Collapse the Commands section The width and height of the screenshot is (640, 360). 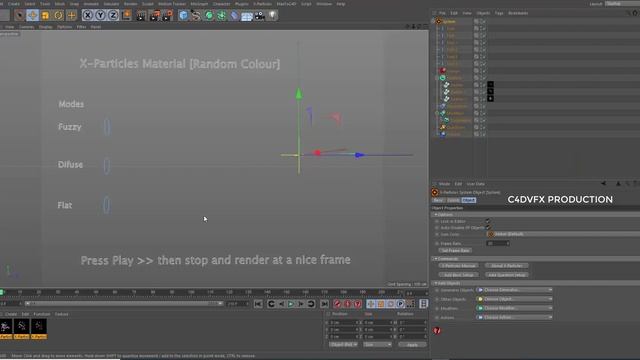tap(436, 259)
